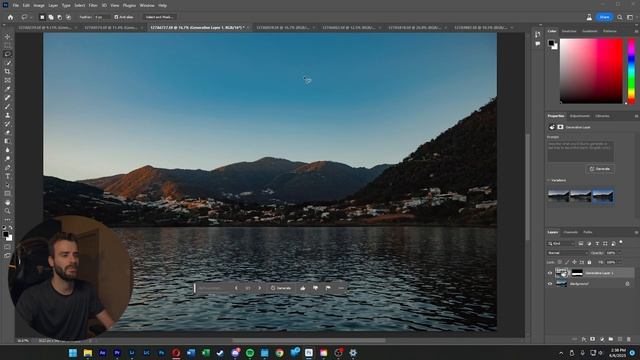
Task: Select the Eyedropper tool
Action: (7, 89)
